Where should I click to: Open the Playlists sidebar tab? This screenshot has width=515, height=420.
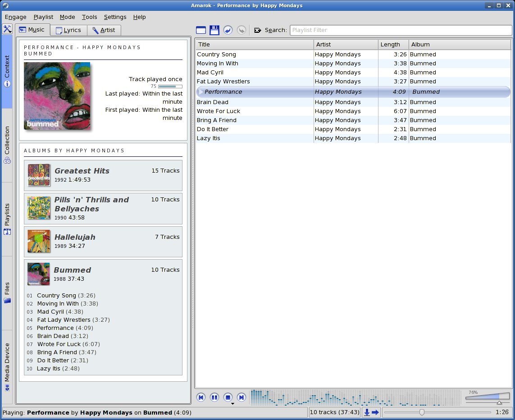click(x=7, y=219)
